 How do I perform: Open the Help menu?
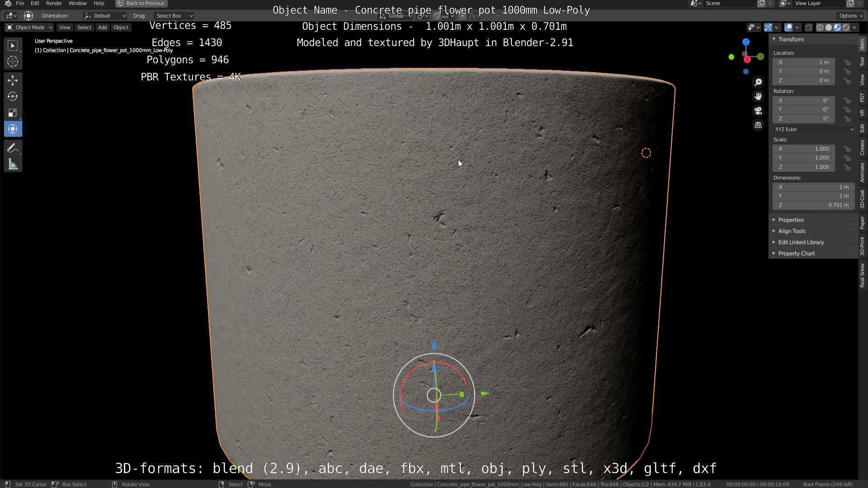pos(99,3)
